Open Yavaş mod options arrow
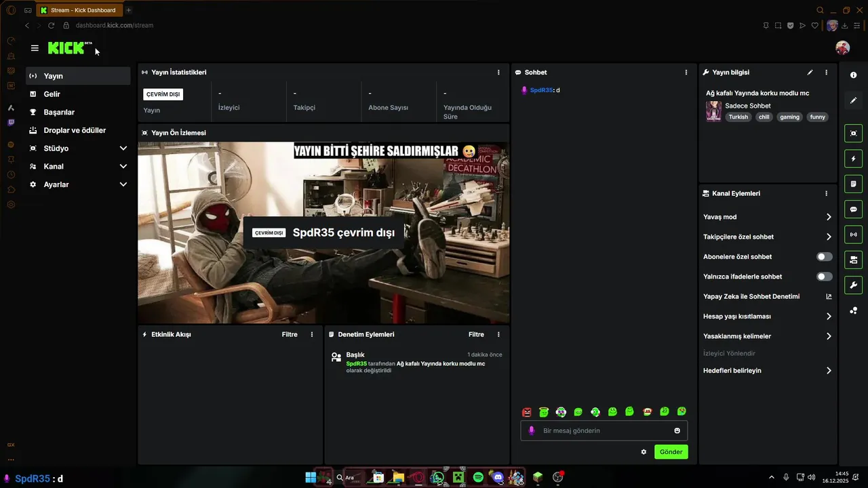This screenshot has height=488, width=868. (x=828, y=217)
